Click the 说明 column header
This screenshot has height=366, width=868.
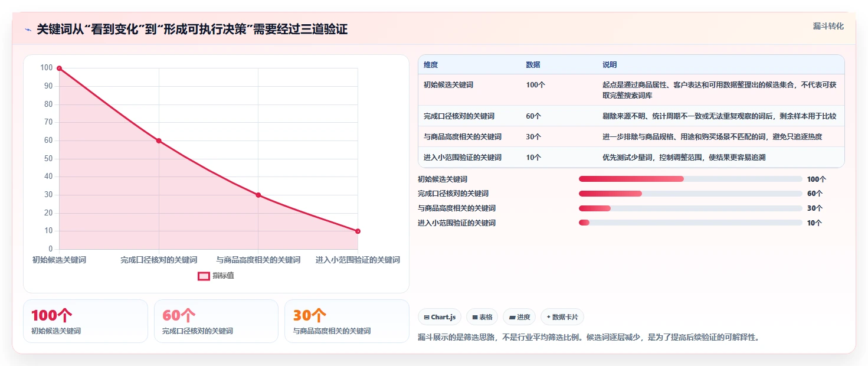[610, 64]
